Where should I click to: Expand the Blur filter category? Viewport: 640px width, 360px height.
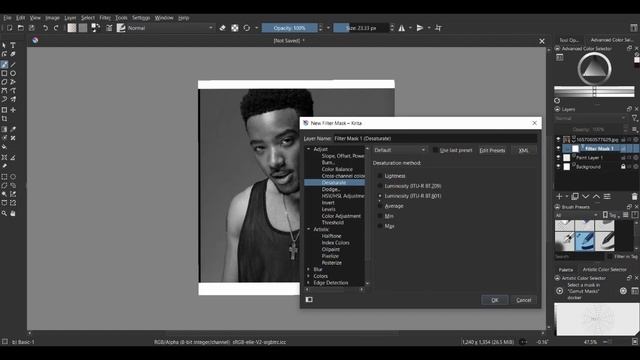[309, 269]
